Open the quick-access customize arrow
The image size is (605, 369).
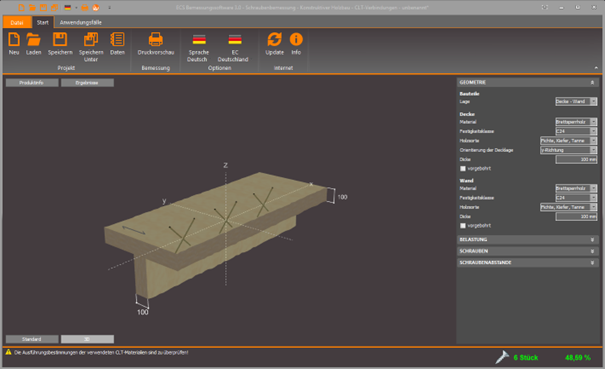point(110,7)
